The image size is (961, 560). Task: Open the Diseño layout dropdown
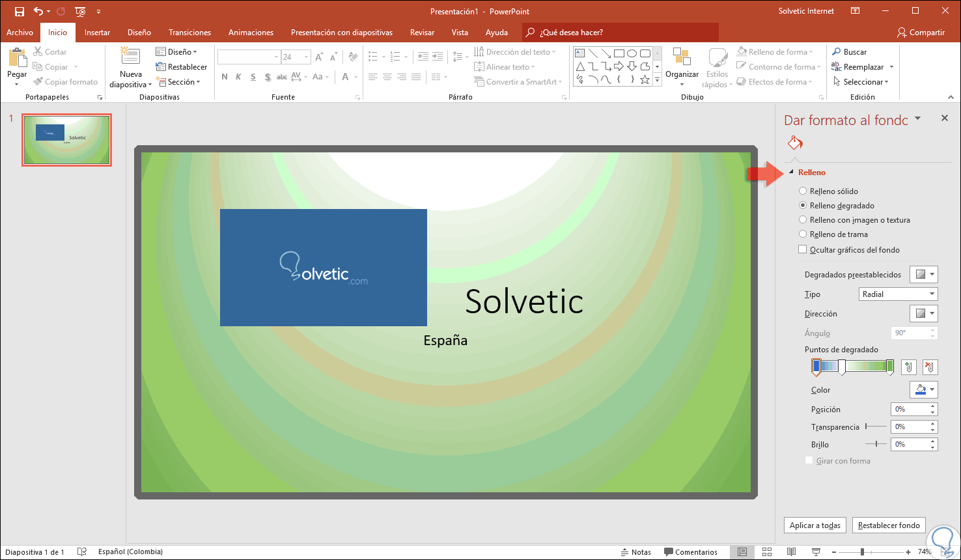tap(176, 52)
